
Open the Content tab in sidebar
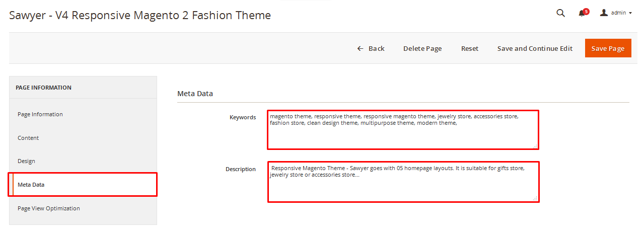point(28,138)
